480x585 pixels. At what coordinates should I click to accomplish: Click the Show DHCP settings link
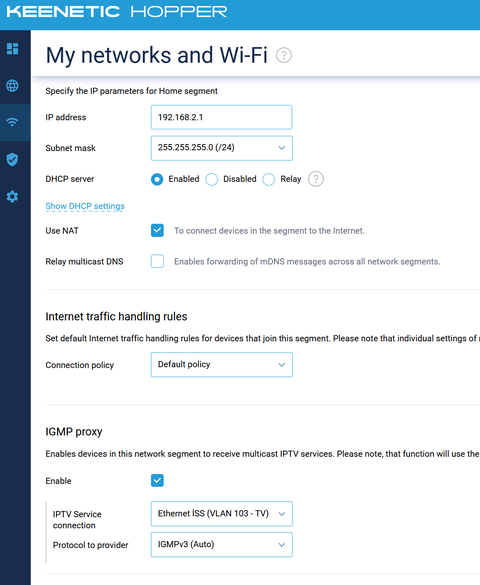pos(85,206)
